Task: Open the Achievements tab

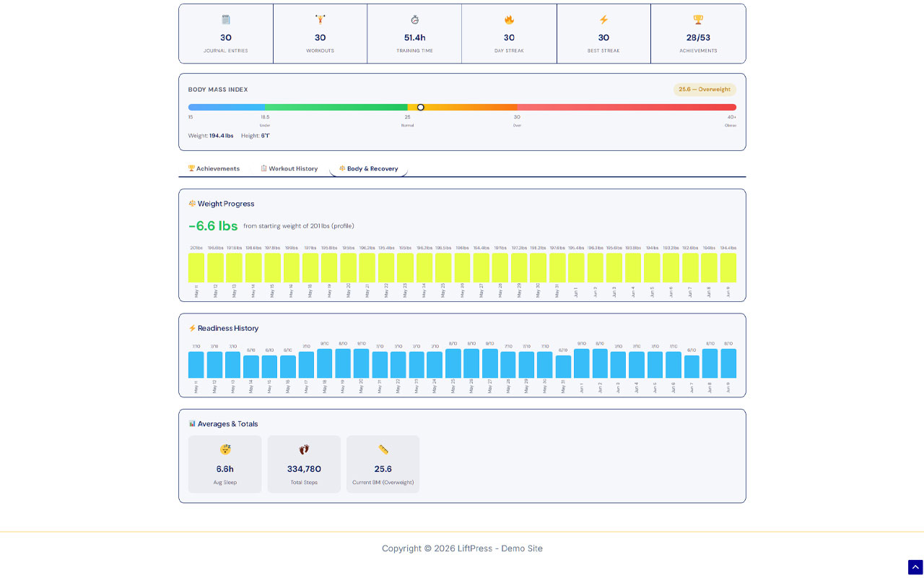Action: (214, 168)
